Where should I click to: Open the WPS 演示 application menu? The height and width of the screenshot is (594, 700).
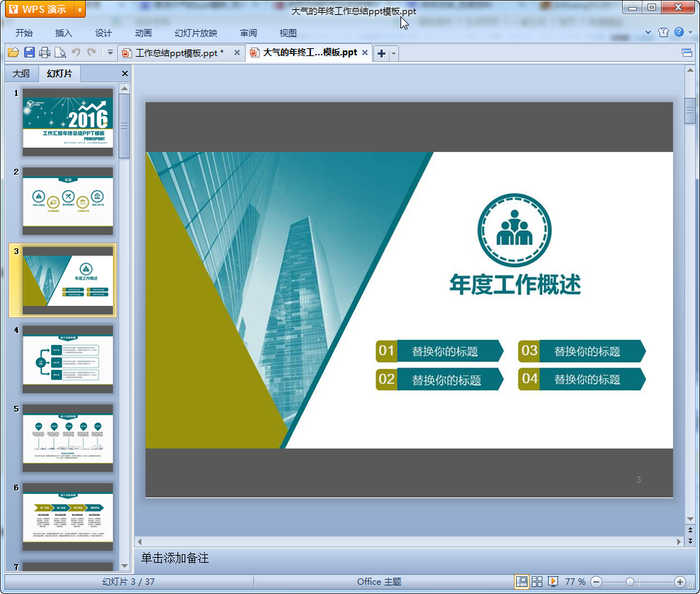coord(39,9)
